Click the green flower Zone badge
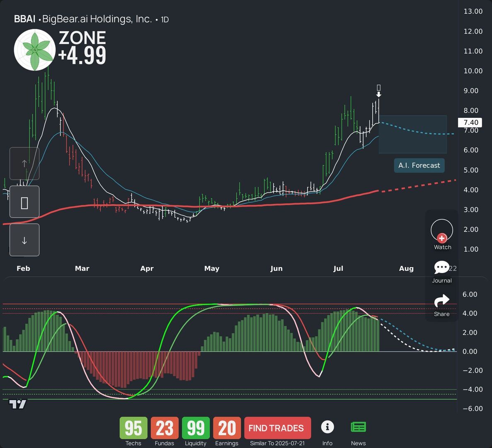Screen dimensions: 492x448 [x=35, y=50]
